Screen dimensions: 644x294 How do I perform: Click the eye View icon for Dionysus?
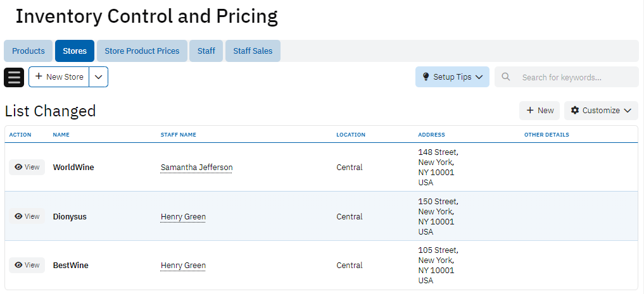click(19, 216)
